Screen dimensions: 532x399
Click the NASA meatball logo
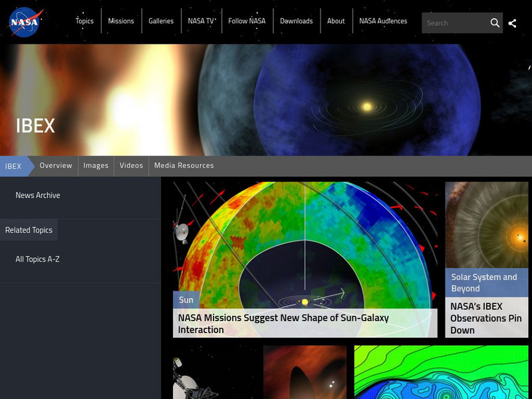tap(25, 22)
